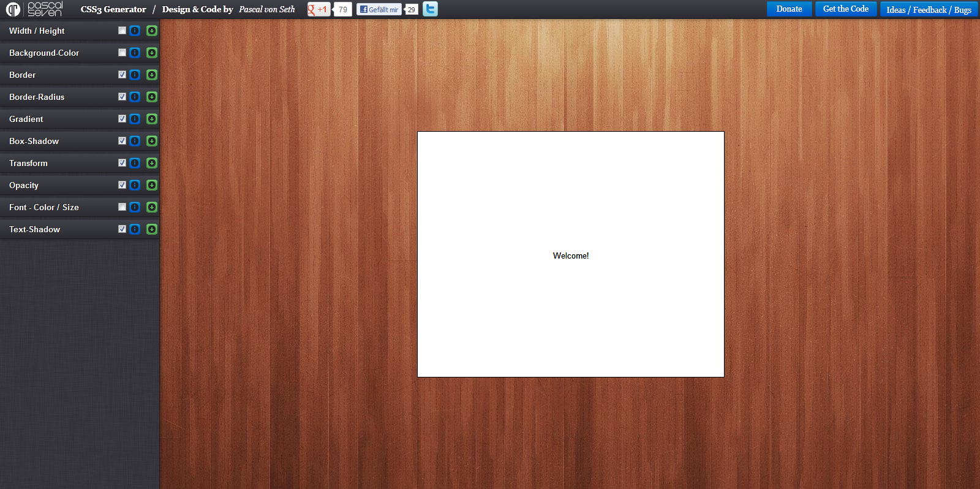Click the Facebook like count 29
The width and height of the screenshot is (980, 489).
click(x=412, y=9)
